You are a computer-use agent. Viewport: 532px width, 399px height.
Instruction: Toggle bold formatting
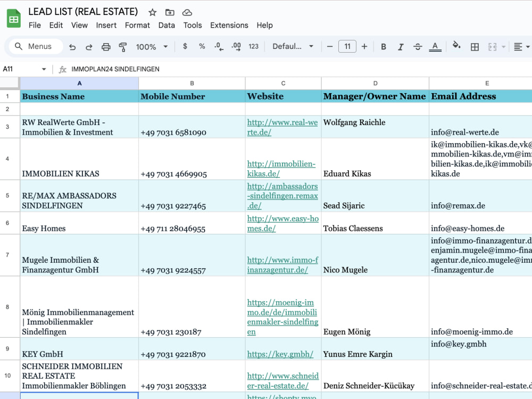click(384, 46)
